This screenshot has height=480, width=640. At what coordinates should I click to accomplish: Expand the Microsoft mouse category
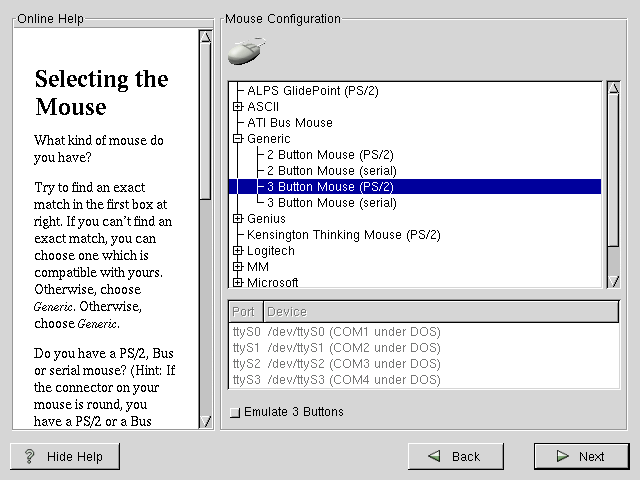coord(238,283)
